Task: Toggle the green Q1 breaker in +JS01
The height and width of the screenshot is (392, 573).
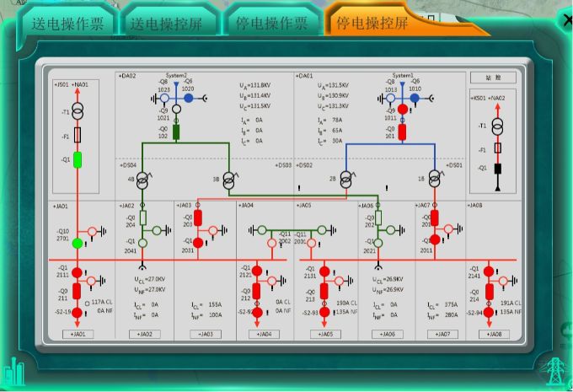Action: (x=78, y=159)
